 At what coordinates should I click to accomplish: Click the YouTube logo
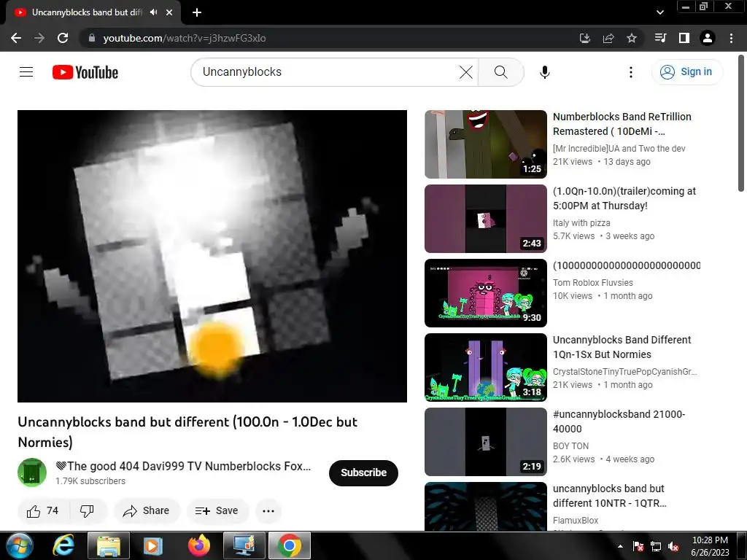pyautogui.click(x=85, y=72)
